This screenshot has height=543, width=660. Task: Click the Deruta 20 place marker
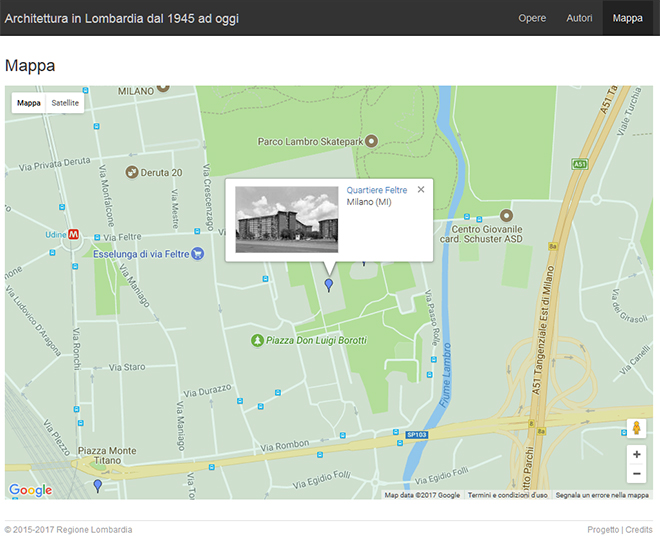[131, 172]
